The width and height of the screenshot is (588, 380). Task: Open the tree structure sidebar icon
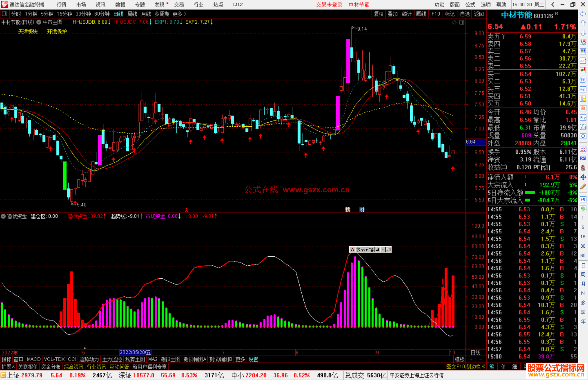tap(583, 99)
